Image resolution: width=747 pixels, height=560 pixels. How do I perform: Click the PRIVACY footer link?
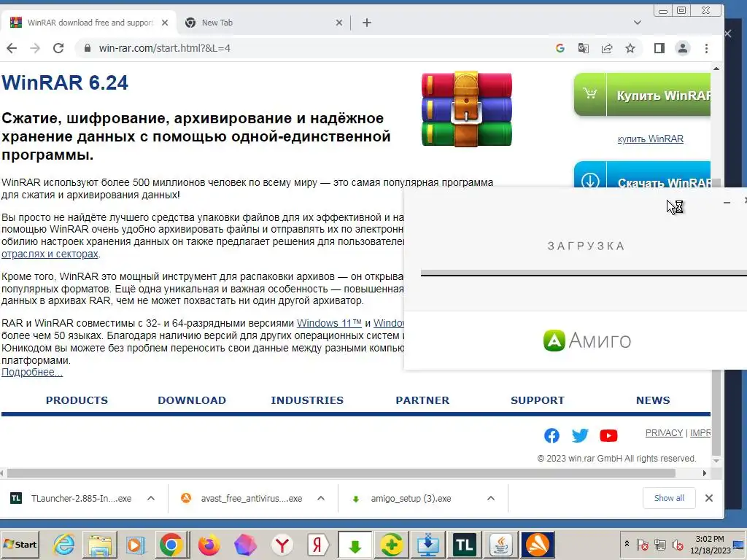664,433
